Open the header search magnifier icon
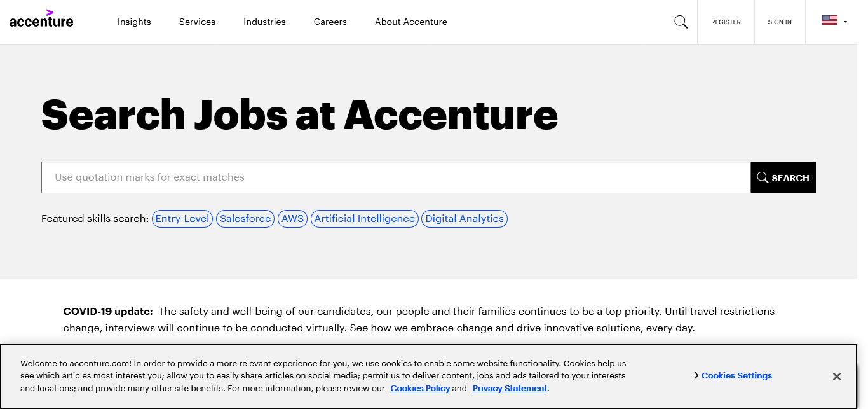The width and height of the screenshot is (868, 409). pos(681,22)
